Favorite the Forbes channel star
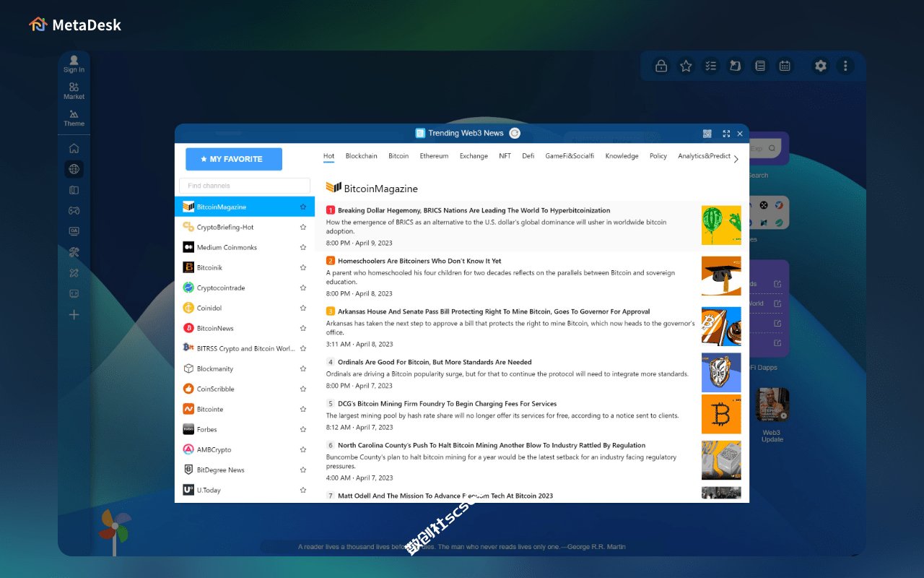This screenshot has width=924, height=578. tap(303, 429)
